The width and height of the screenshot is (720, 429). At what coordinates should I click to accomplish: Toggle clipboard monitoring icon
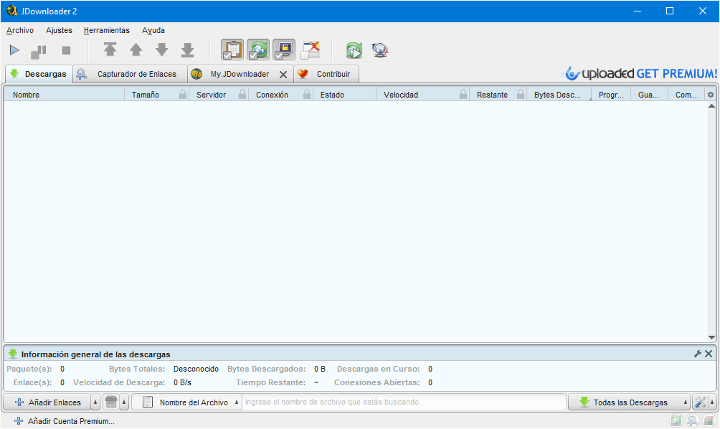tap(232, 50)
